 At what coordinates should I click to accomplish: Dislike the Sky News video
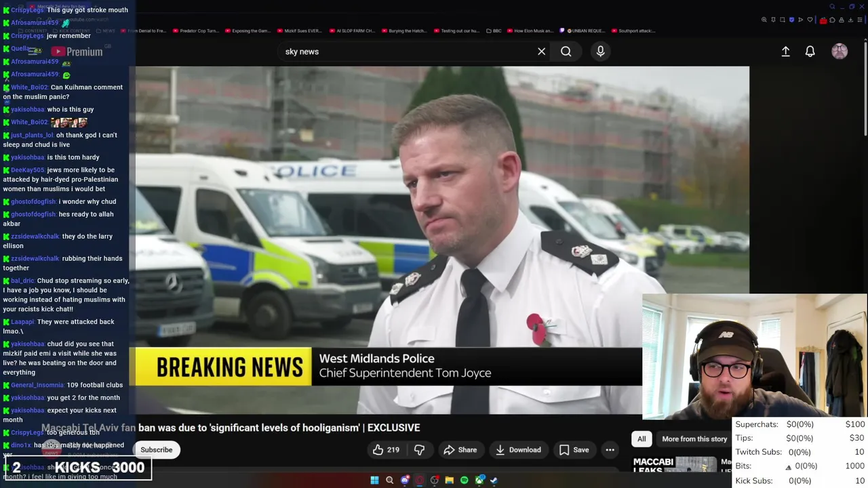[419, 450]
